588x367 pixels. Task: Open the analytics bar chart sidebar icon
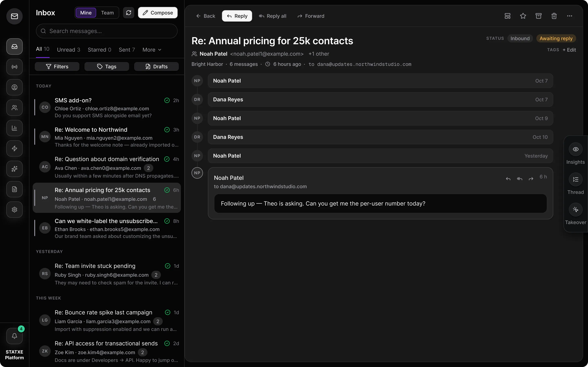coord(14,128)
